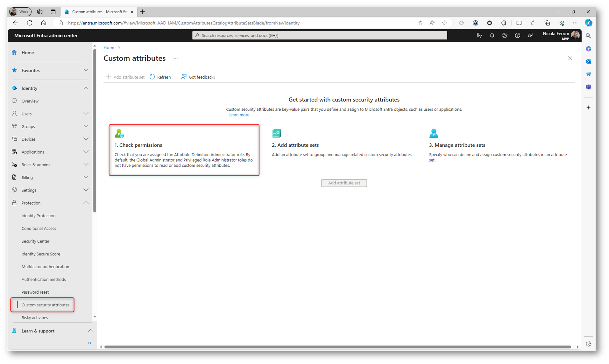Open Custom attributes more options ellipsis
This screenshot has height=364, width=609.
pos(176,58)
